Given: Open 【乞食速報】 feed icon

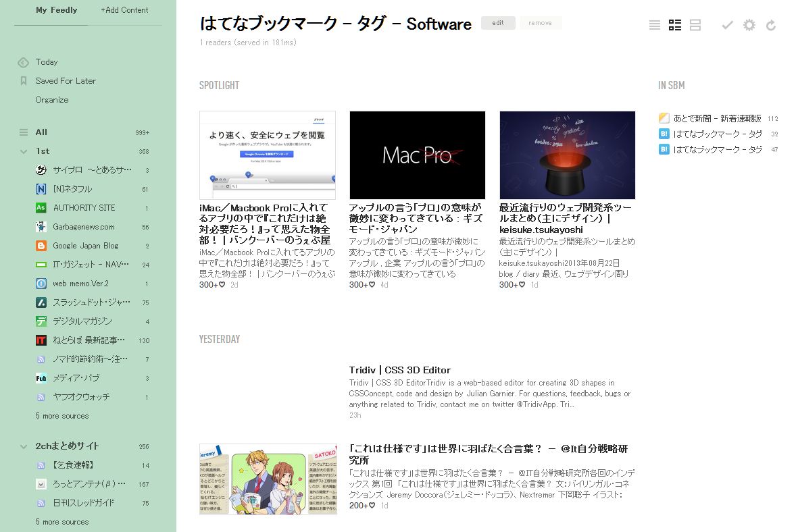Looking at the screenshot, I should (x=41, y=465).
